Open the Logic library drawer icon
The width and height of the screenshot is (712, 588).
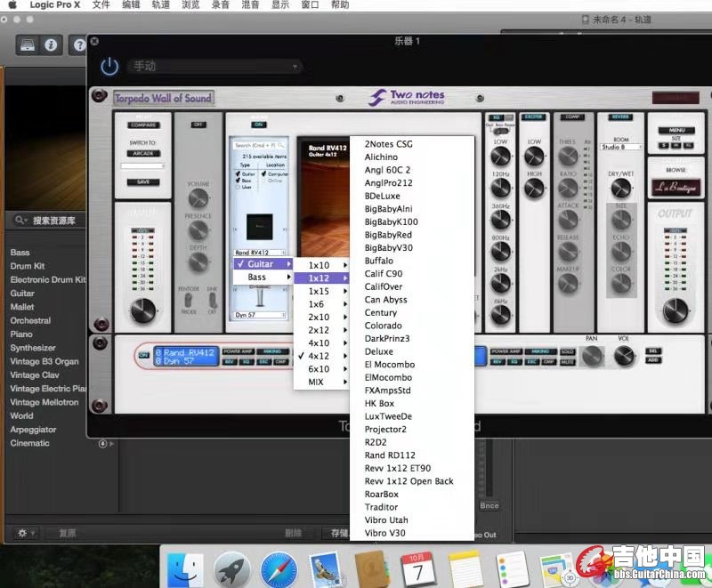pos(28,44)
